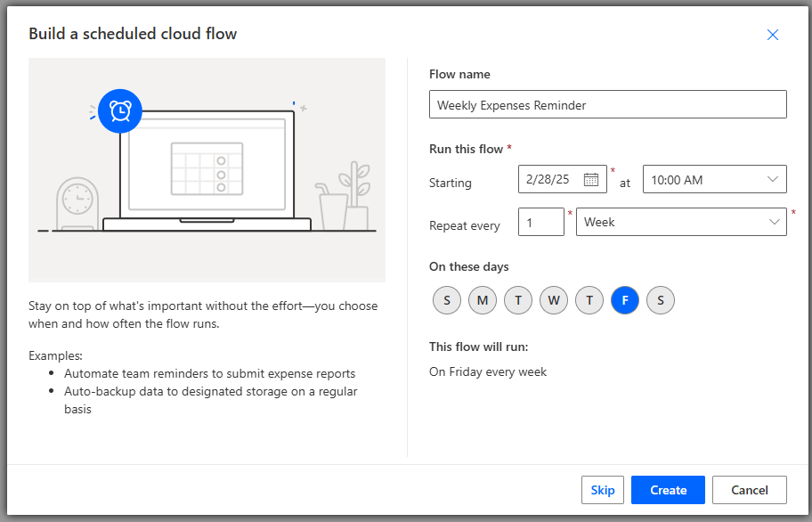Image resolution: width=812 pixels, height=522 pixels.
Task: Open the calendar date picker
Action: point(592,178)
